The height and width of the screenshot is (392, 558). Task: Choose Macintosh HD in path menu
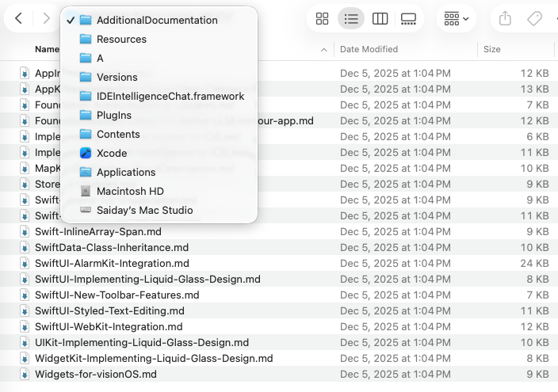click(159, 191)
